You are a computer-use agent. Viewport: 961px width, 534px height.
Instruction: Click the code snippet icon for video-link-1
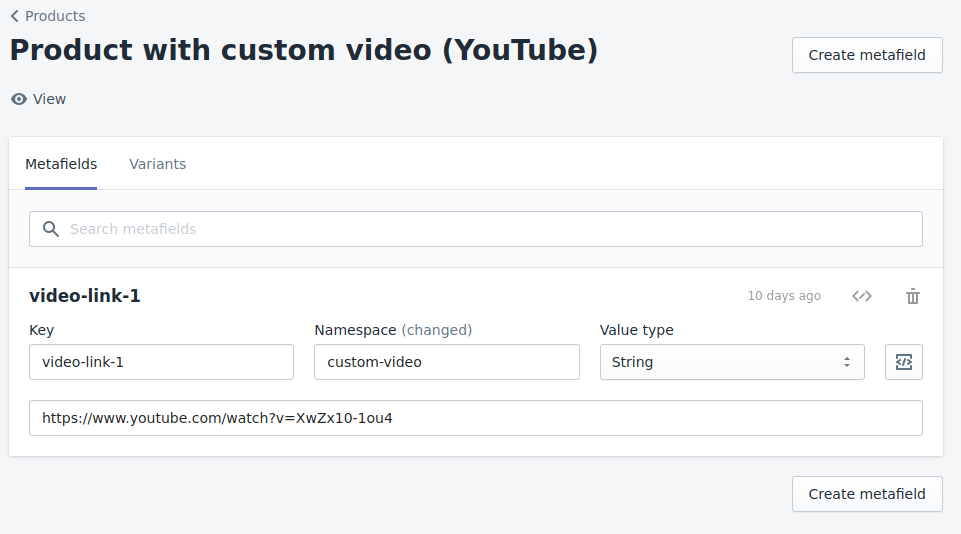coord(862,296)
